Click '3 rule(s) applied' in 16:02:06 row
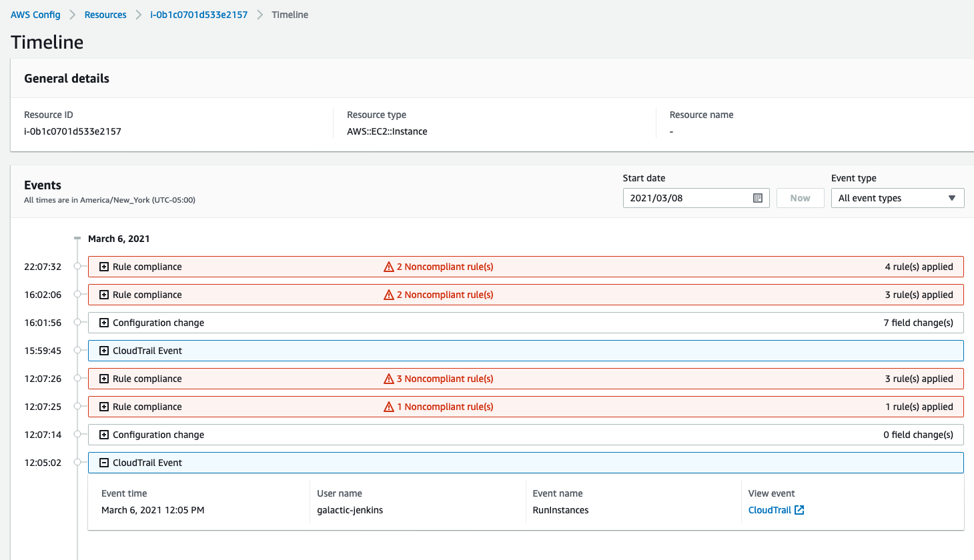This screenshot has height=560, width=974. coord(919,295)
